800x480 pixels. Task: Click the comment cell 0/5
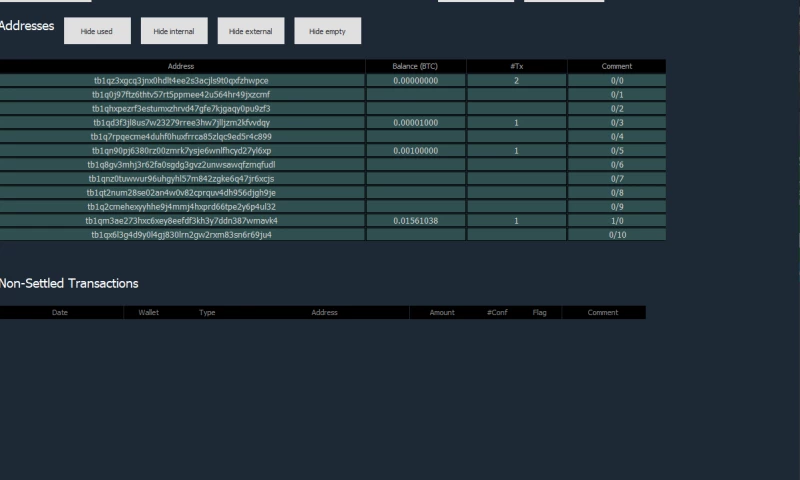point(617,150)
